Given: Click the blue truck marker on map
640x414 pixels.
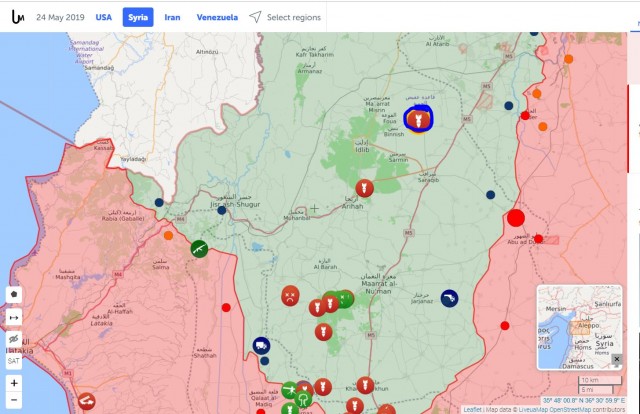Looking at the screenshot, I should pyautogui.click(x=262, y=344).
